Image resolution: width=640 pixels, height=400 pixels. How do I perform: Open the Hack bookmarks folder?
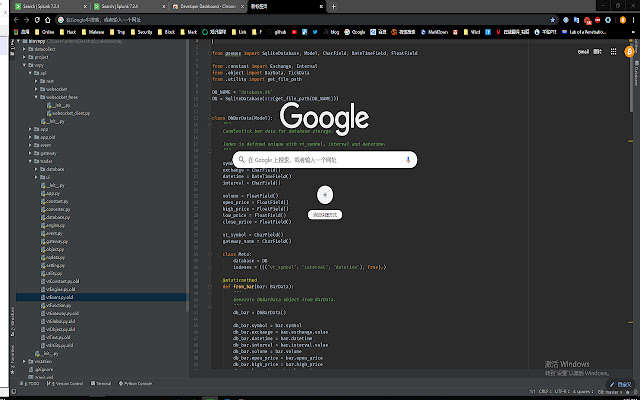pos(68,32)
